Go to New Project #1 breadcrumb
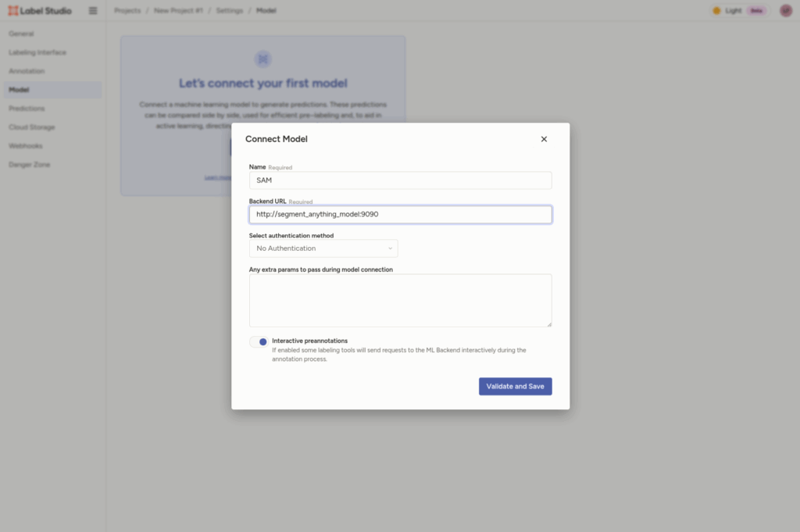 (178, 10)
